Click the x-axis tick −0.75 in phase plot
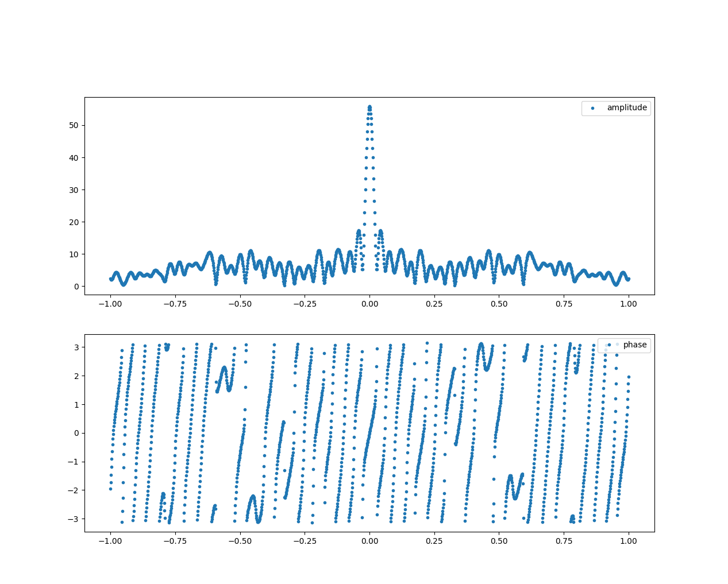728x584 pixels. pos(175,541)
